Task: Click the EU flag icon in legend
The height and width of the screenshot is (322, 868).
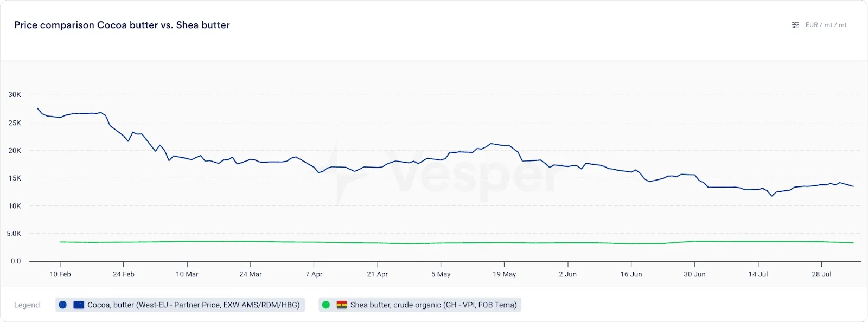Action: 79,305
